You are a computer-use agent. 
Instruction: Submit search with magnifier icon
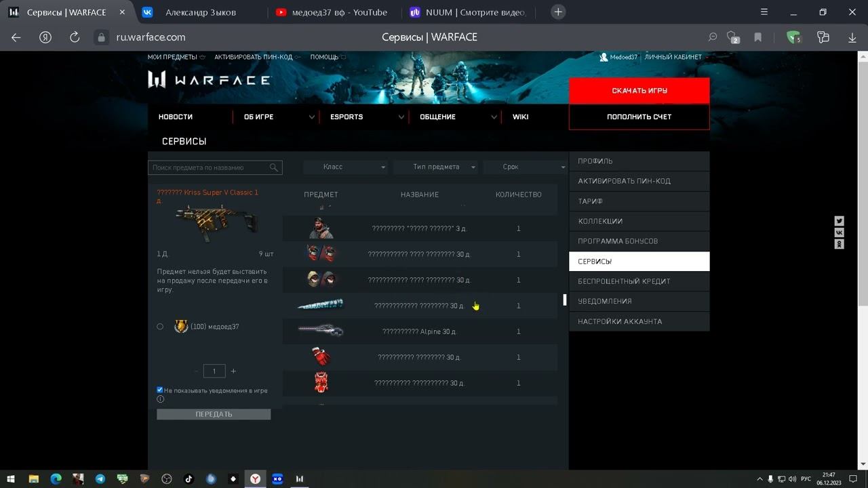click(x=274, y=167)
